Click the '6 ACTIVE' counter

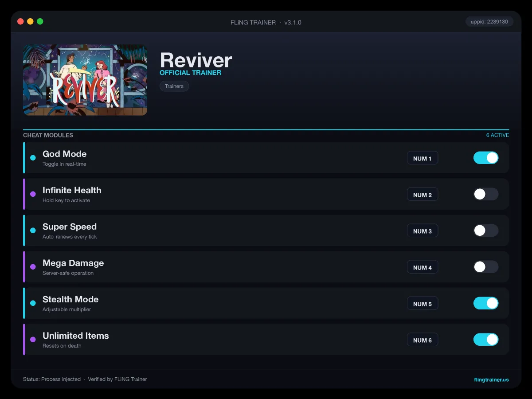[497, 135]
